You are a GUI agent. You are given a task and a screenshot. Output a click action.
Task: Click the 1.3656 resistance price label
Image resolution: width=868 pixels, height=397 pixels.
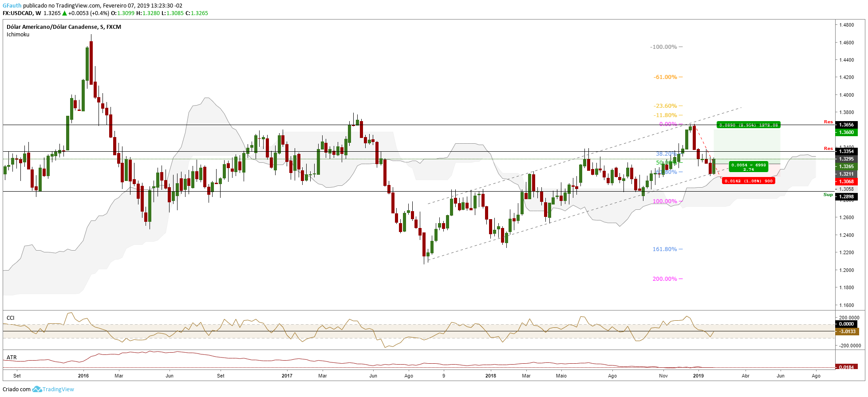pyautogui.click(x=846, y=125)
